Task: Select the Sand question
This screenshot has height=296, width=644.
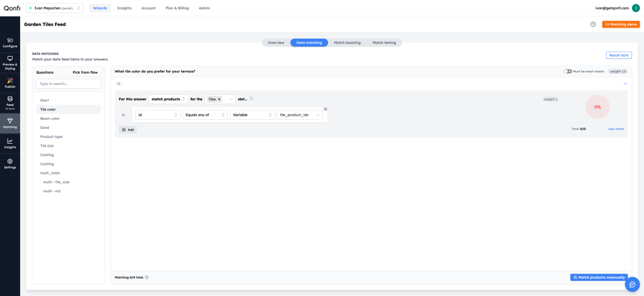Action: [x=68, y=127]
